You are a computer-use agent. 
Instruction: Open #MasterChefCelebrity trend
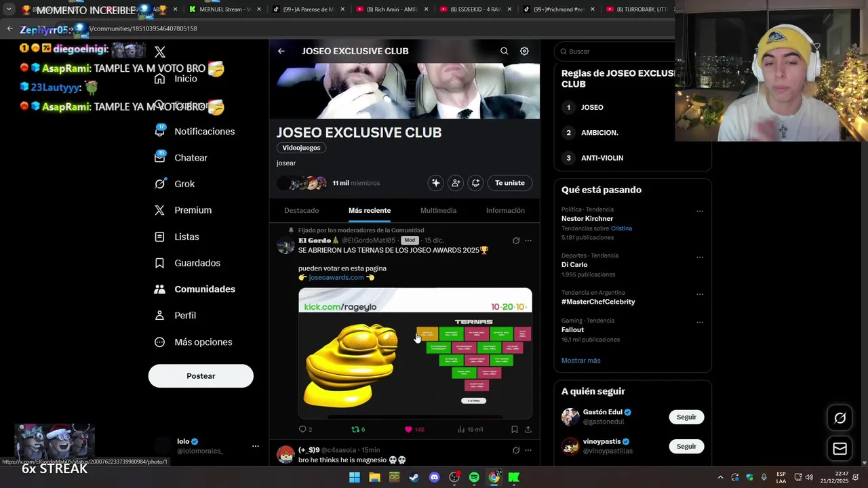[x=598, y=302]
